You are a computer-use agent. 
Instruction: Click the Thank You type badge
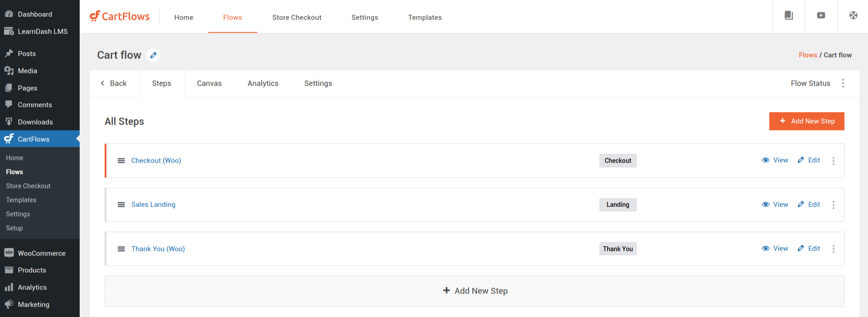point(618,249)
